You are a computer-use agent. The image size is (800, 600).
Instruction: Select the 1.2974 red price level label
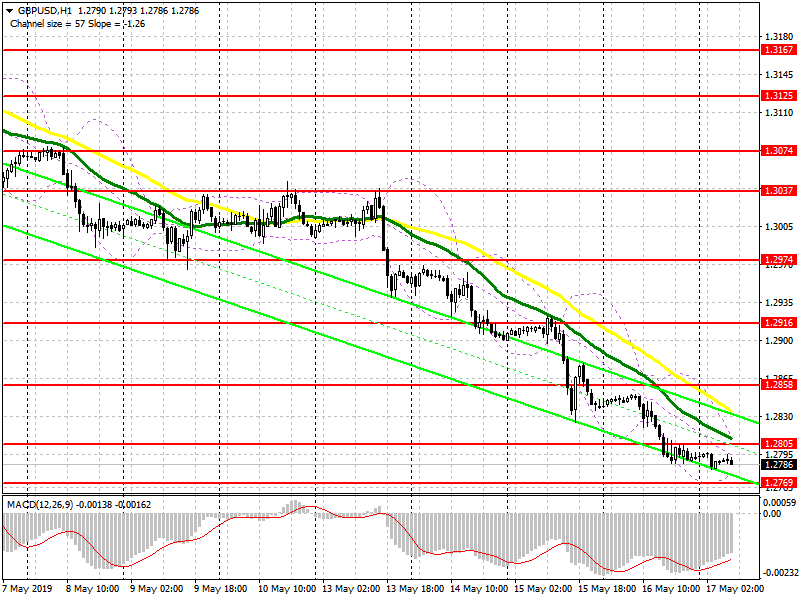coord(779,260)
